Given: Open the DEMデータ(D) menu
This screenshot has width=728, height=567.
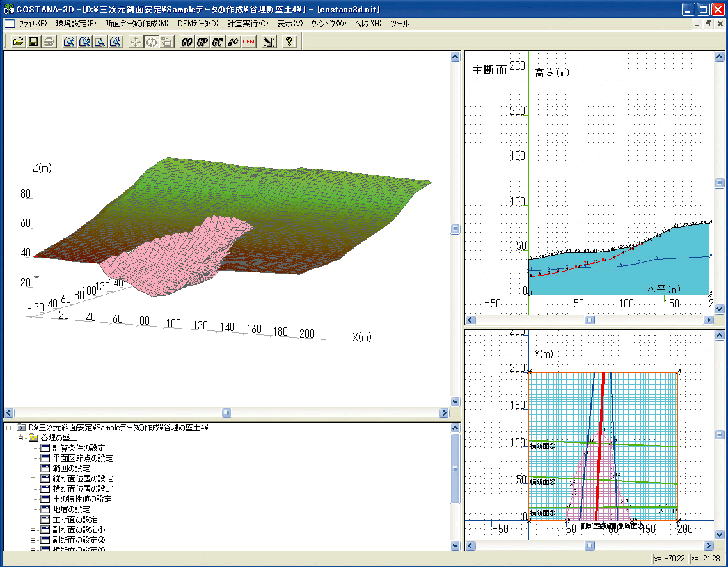Looking at the screenshot, I should pos(198,24).
